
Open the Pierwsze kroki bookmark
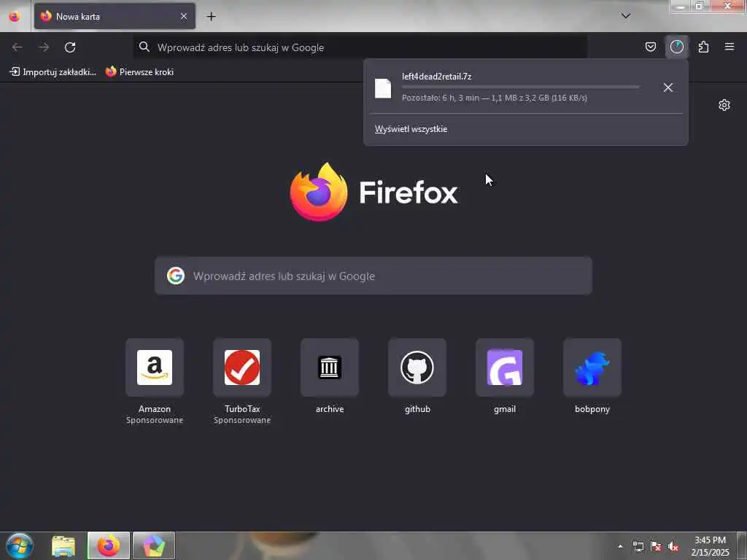click(139, 72)
